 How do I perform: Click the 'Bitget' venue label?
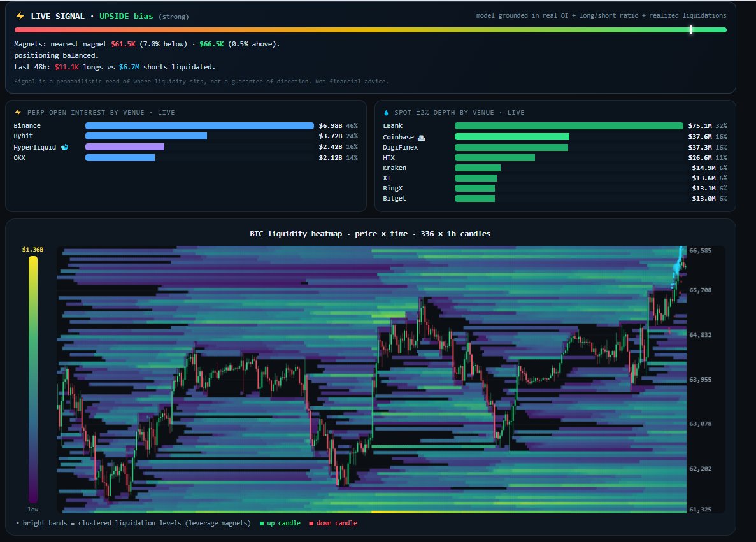(x=394, y=198)
